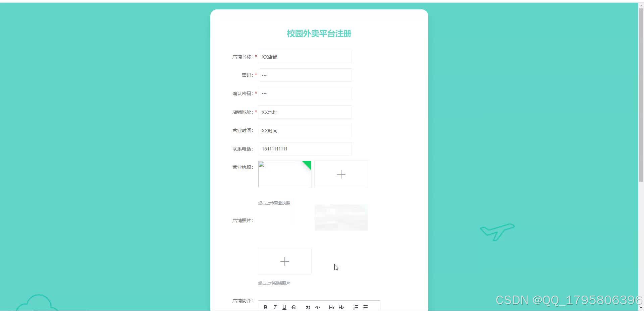Viewport: 644px width, 311px height.
Task: Click the store name field showing XX店铺
Action: 304,57
